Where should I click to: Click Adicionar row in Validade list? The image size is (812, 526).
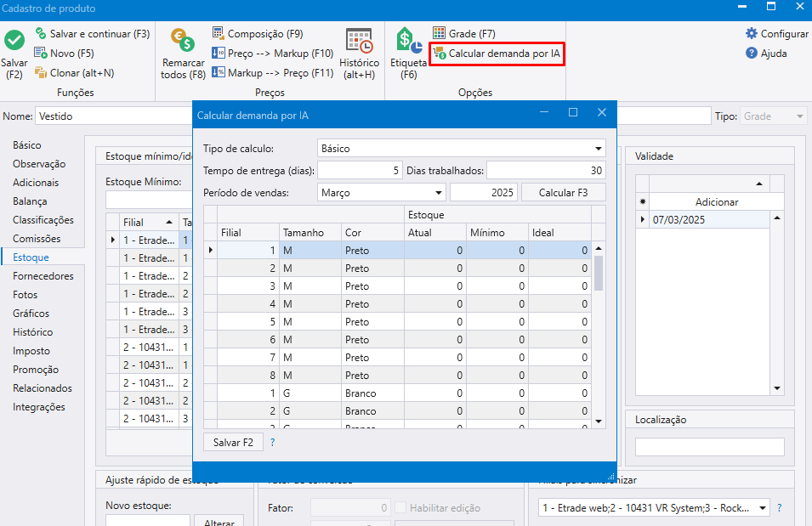click(716, 202)
